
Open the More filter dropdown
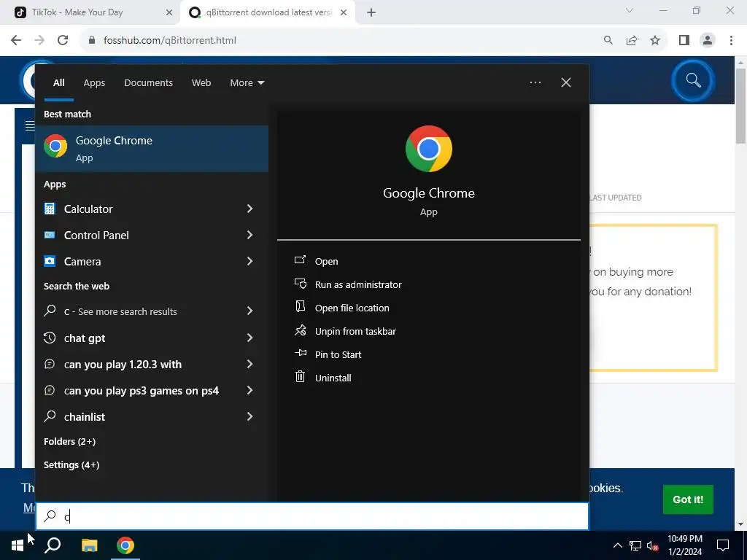point(247,83)
